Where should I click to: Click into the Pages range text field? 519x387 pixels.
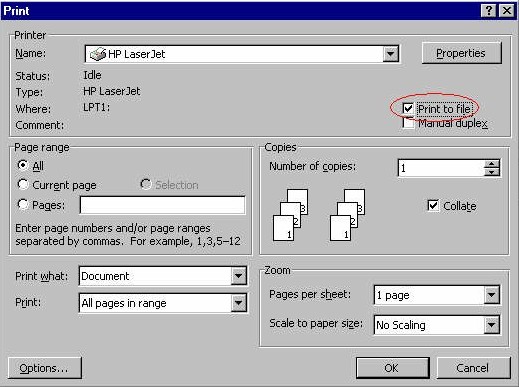(x=163, y=205)
